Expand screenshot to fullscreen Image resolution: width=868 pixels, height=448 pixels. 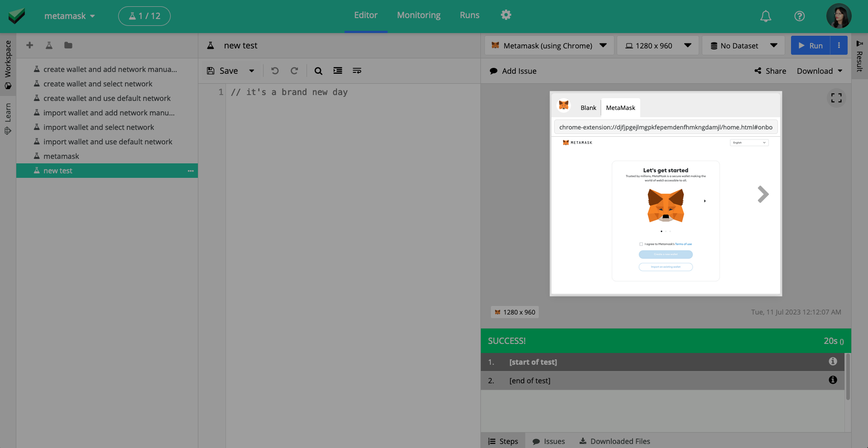point(836,98)
